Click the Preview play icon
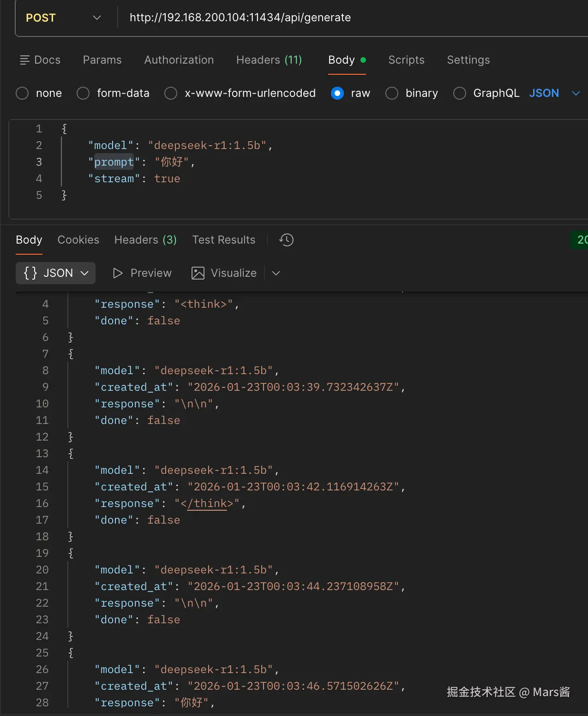 pyautogui.click(x=118, y=273)
